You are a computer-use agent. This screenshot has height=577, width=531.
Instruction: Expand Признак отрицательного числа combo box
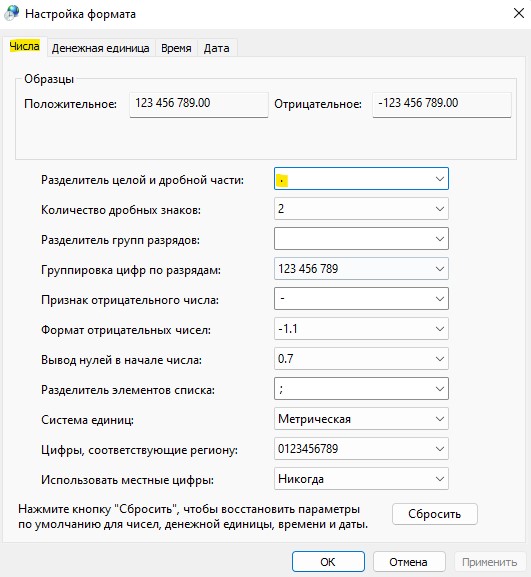tap(361, 299)
